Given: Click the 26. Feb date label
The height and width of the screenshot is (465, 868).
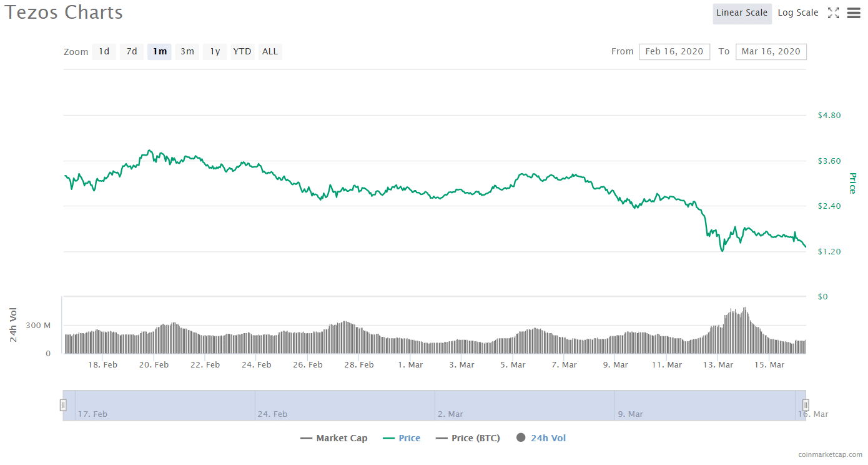Looking at the screenshot, I should point(307,365).
